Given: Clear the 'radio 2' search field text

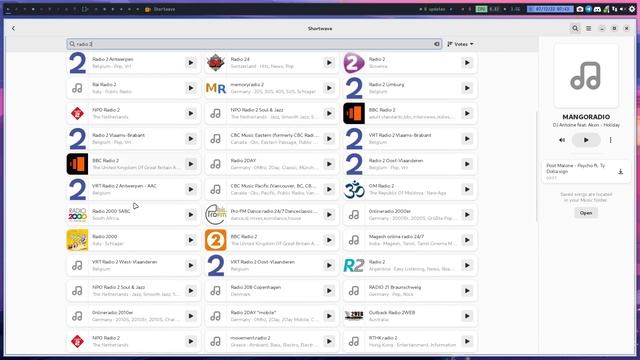Looking at the screenshot, I should point(436,44).
